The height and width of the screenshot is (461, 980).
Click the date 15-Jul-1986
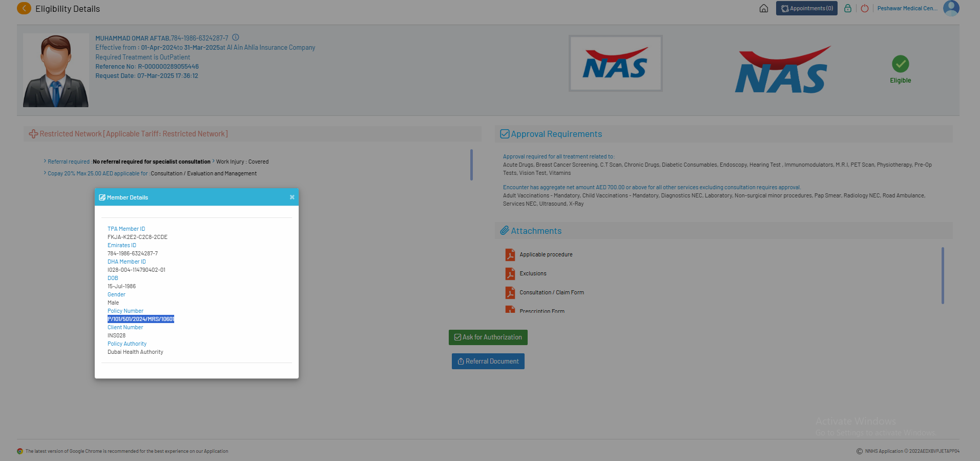point(121,286)
